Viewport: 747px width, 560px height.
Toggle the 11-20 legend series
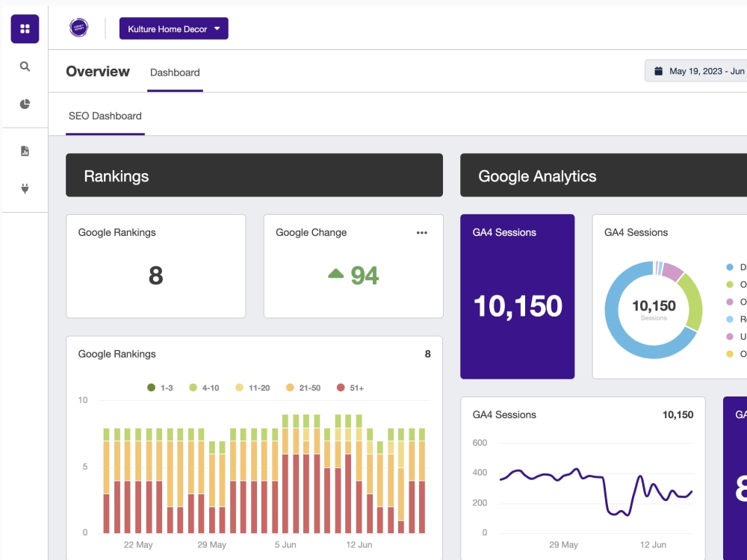click(x=252, y=388)
